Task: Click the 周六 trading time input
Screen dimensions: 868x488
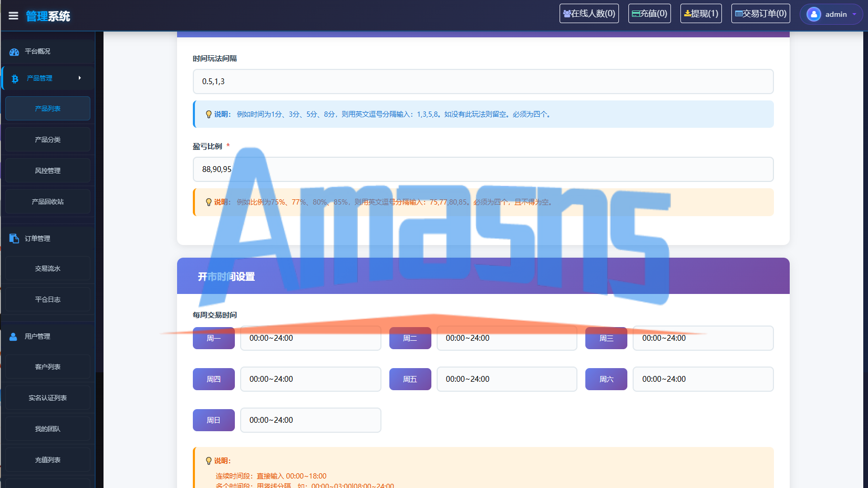Action: (x=703, y=379)
